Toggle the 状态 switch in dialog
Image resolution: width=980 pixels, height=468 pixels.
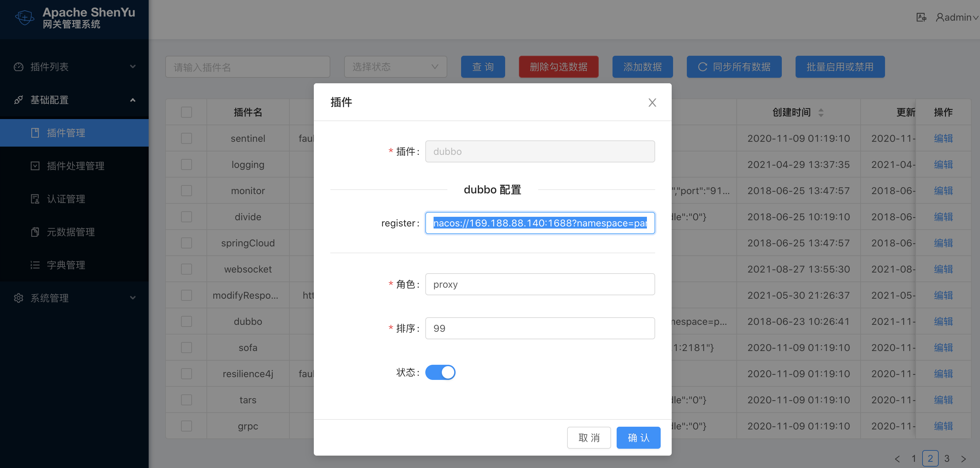click(x=440, y=372)
